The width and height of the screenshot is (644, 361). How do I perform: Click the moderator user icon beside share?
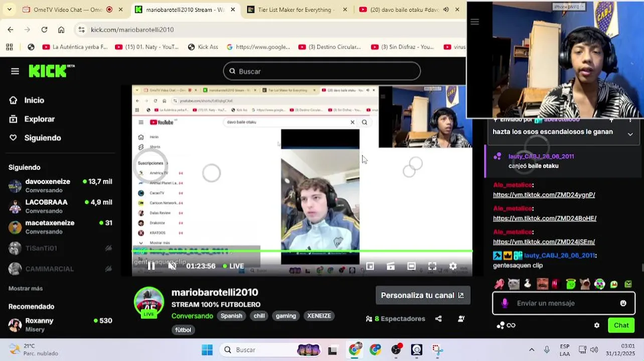click(x=461, y=319)
